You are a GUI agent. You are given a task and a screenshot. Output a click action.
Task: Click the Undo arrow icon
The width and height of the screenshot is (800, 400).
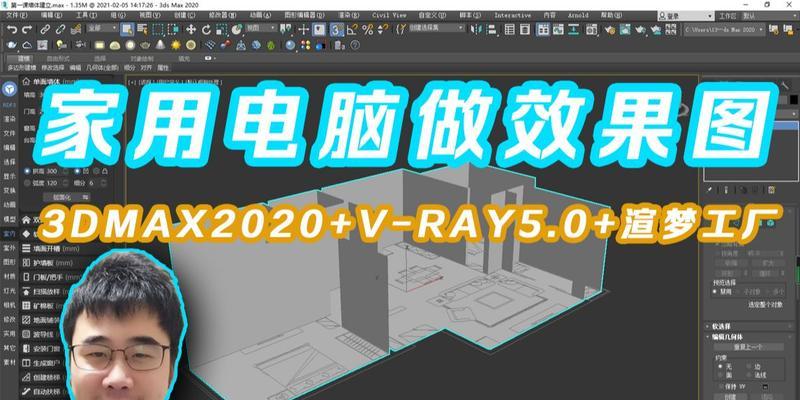(12, 30)
